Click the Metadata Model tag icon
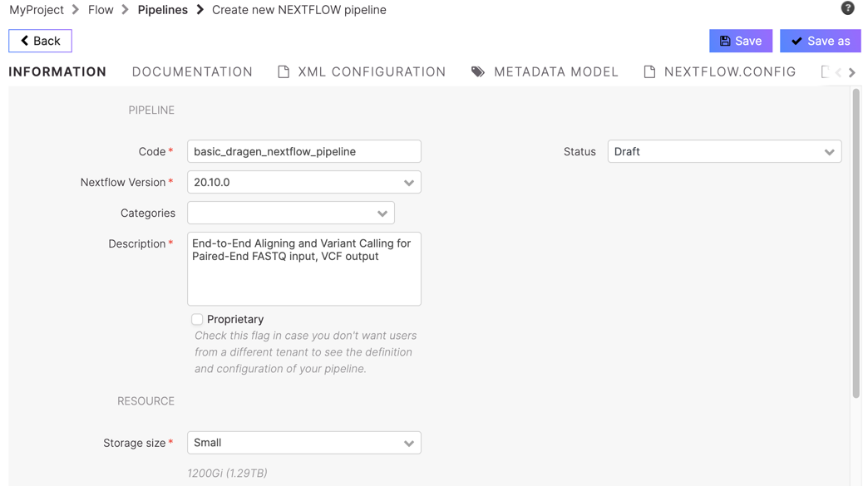Screen dimensions: 868x486 click(x=478, y=72)
